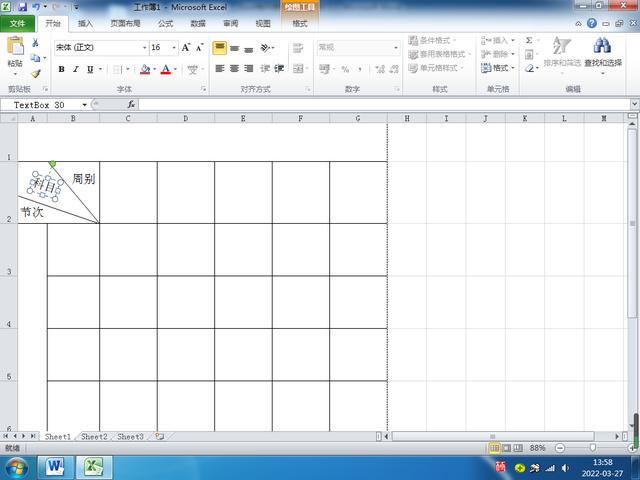Viewport: 640px width, 480px height.
Task: Click the Cut scissors icon
Action: (x=36, y=42)
